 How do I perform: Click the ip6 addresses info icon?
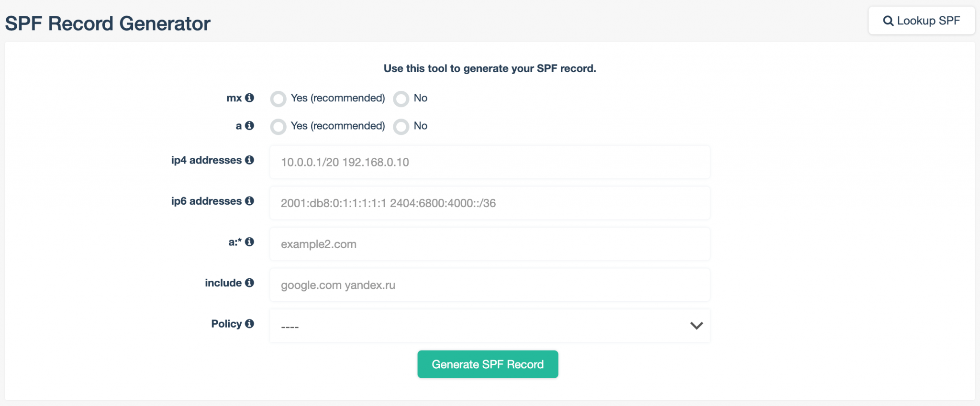[250, 201]
